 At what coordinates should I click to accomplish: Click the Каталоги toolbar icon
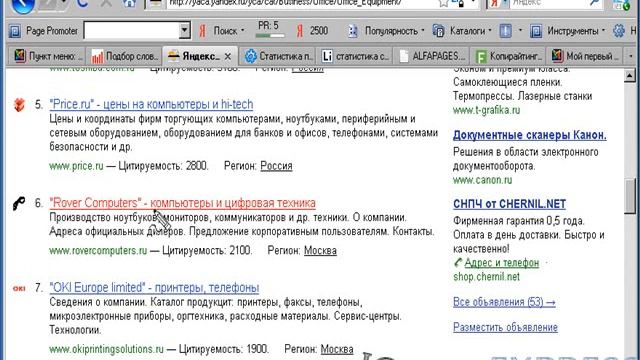click(438, 31)
